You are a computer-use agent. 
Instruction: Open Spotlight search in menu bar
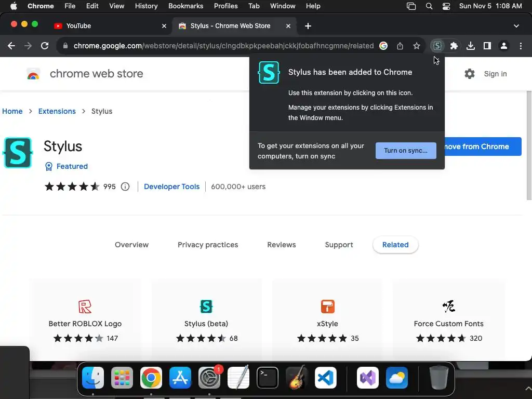pyautogui.click(x=429, y=6)
